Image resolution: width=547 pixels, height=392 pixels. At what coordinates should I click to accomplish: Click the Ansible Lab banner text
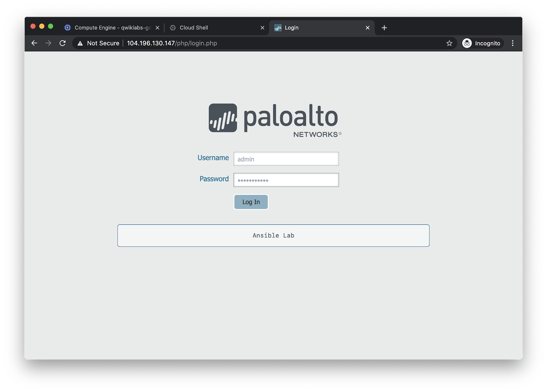point(273,235)
